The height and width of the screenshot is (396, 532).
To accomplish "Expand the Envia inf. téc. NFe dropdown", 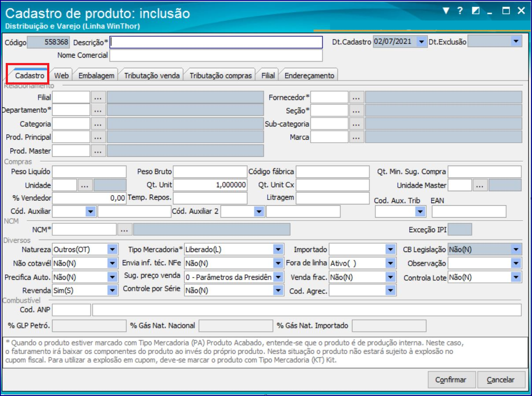I will point(278,264).
